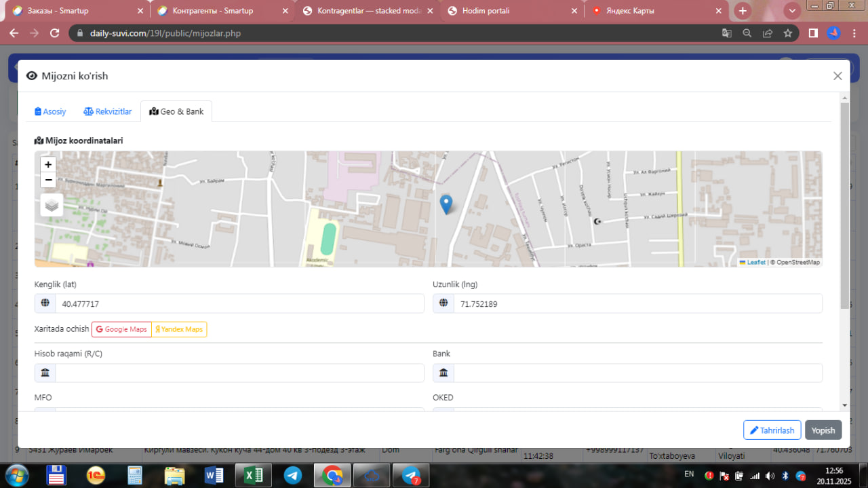868x488 pixels.
Task: Open Excel from the taskbar
Action: [253, 476]
